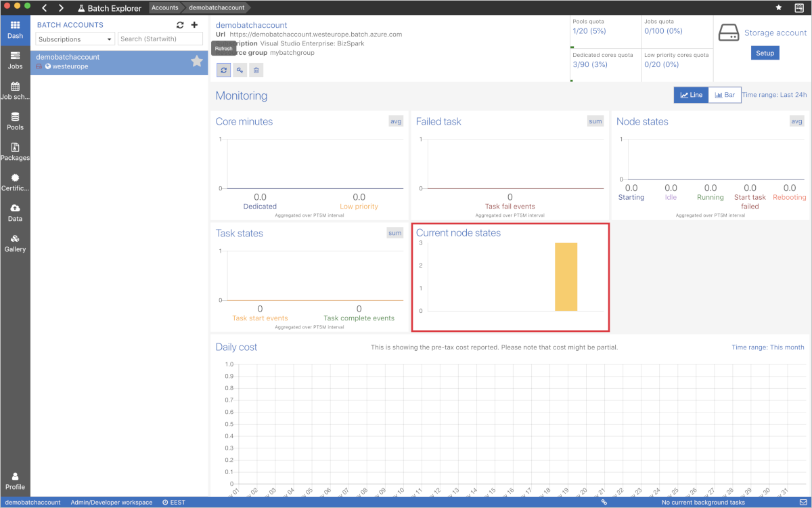Screen dimensions: 812x508
Task: Open the Certificates section
Action: tap(15, 182)
